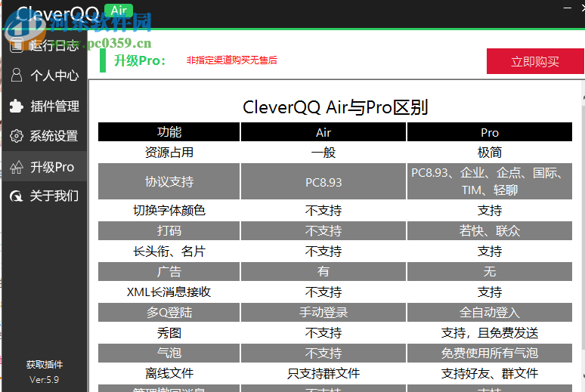Screen dimensions: 585x392
Task: Minimize the CleverQQ window
Action: click(x=568, y=8)
